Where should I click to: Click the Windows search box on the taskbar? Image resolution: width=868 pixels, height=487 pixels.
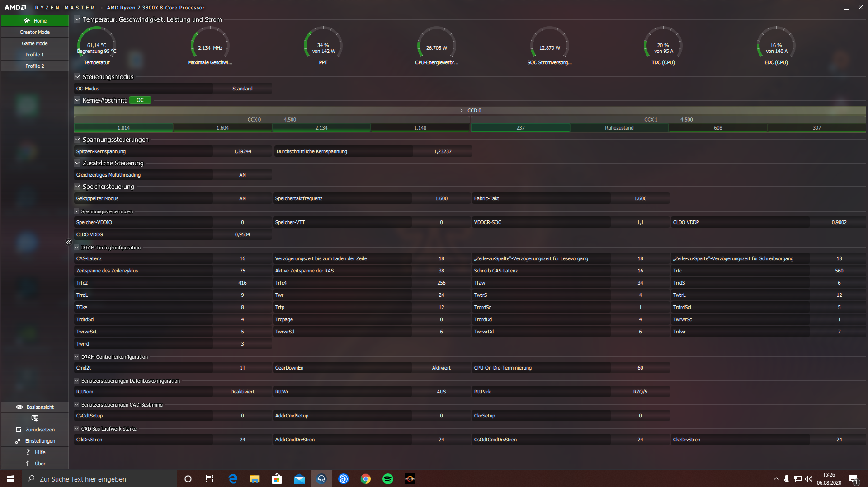point(99,479)
